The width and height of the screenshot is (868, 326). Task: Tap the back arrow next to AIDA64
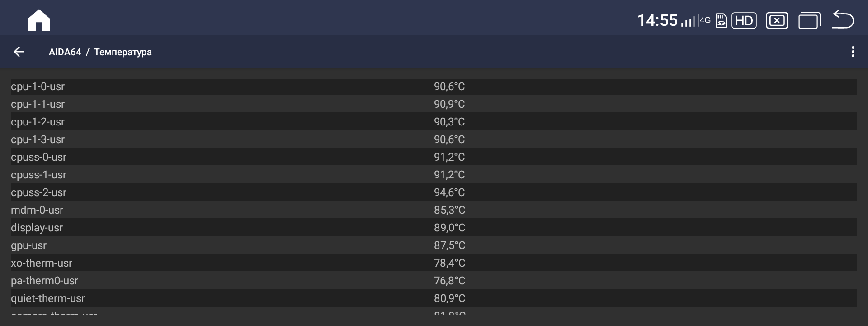(19, 52)
